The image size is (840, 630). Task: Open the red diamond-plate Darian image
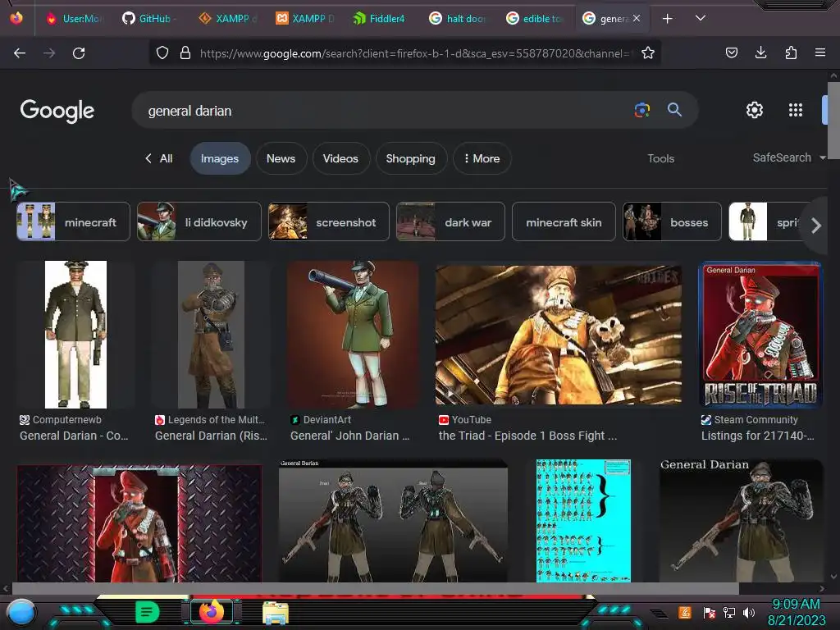[x=139, y=523]
